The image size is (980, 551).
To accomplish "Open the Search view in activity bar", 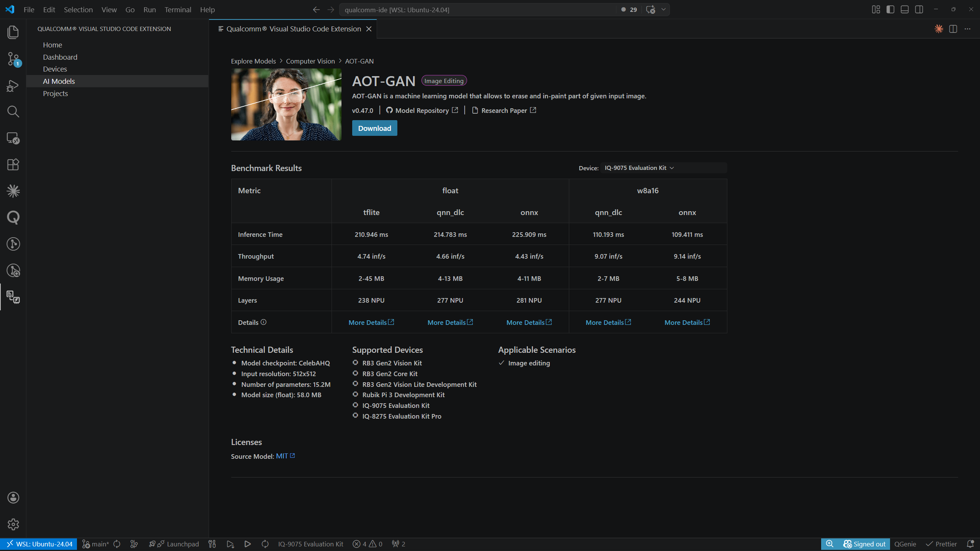I will (x=13, y=112).
